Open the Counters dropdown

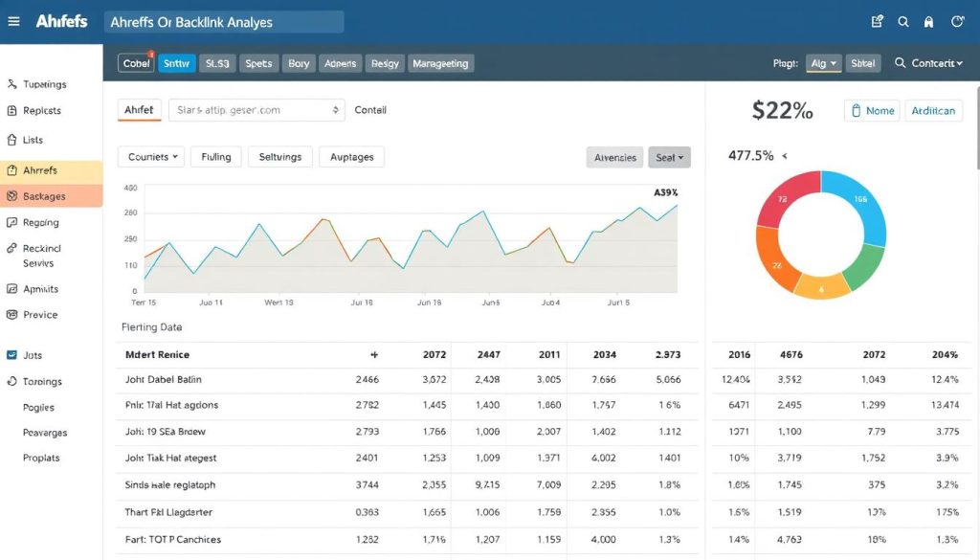pyautogui.click(x=152, y=157)
